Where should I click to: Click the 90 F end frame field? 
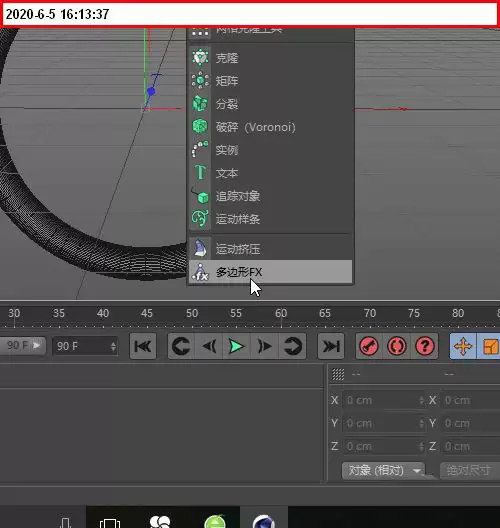[85, 346]
